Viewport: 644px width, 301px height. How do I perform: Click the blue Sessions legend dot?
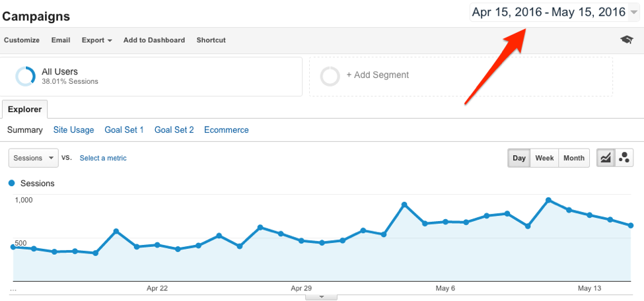click(11, 183)
